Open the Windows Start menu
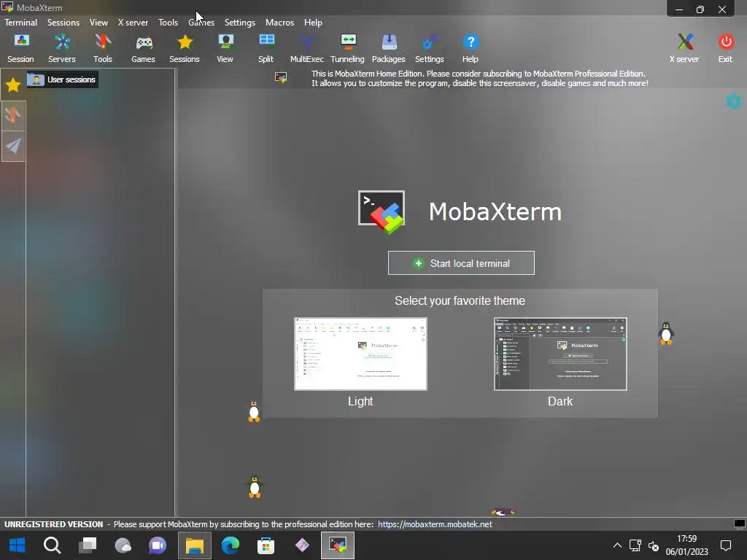747x560 pixels. click(18, 545)
